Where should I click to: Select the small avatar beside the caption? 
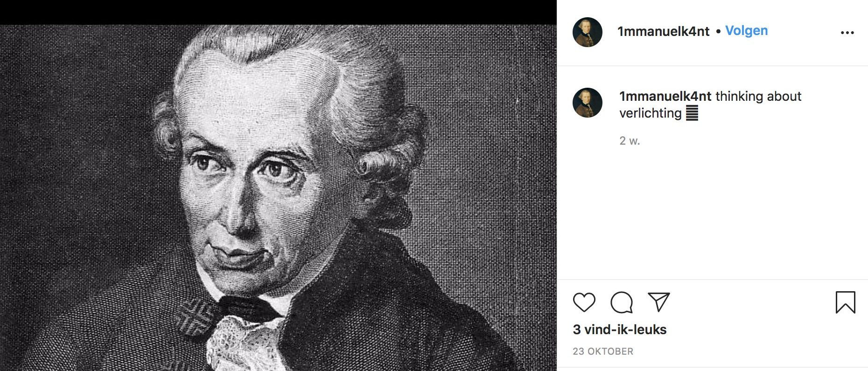tap(588, 103)
